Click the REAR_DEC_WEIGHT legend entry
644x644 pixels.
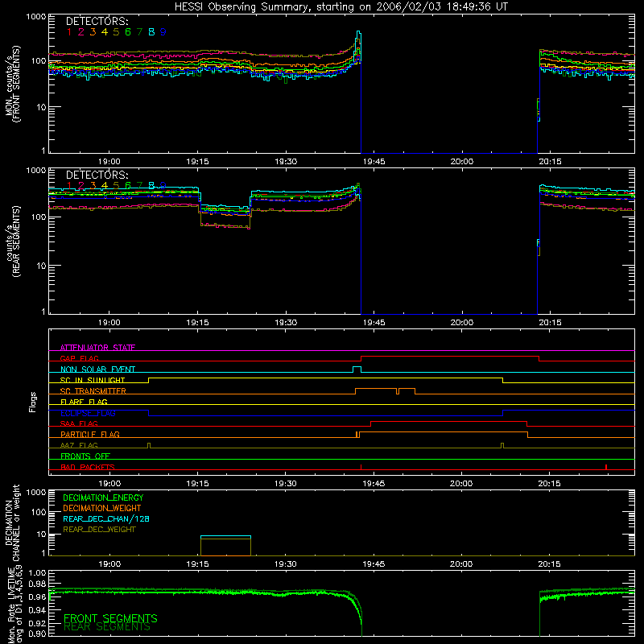[99, 530]
